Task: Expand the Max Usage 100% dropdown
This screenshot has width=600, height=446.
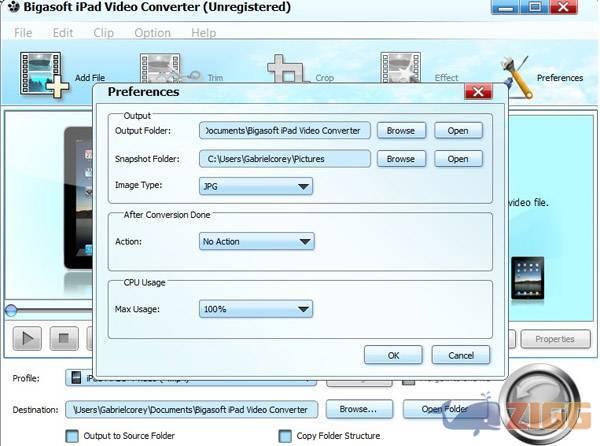Action: coord(256,309)
